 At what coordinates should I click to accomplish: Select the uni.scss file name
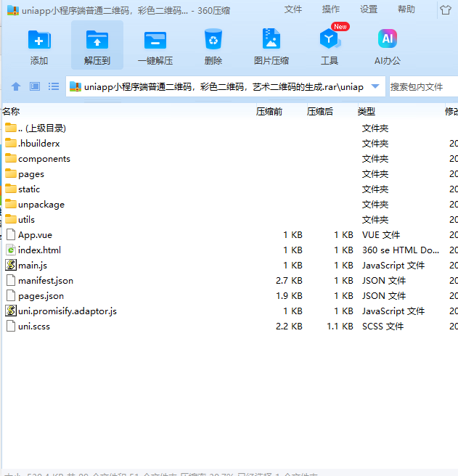click(x=34, y=327)
